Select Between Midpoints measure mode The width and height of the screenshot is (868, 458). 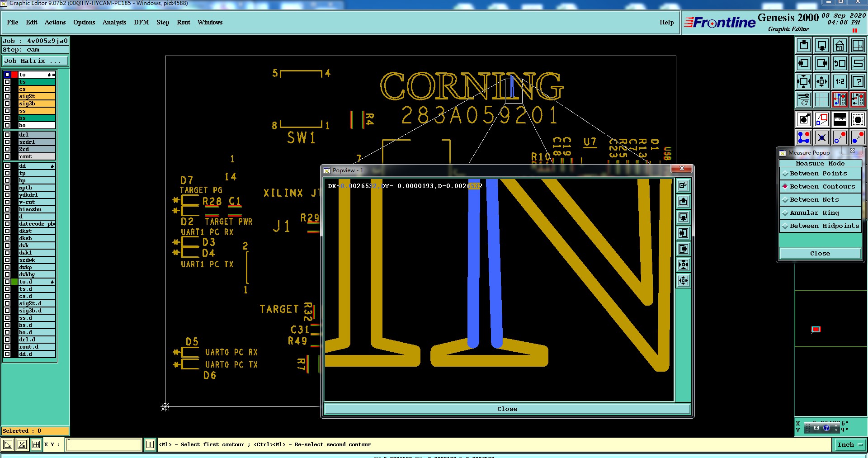[820, 226]
